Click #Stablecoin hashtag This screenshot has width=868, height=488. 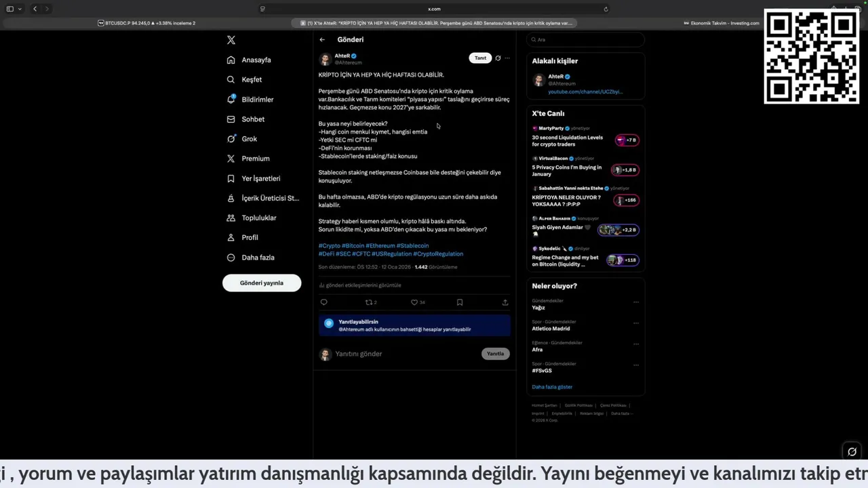coord(413,246)
